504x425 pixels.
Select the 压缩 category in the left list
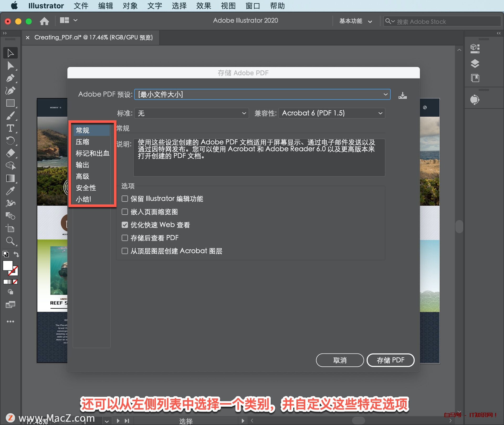pos(82,142)
